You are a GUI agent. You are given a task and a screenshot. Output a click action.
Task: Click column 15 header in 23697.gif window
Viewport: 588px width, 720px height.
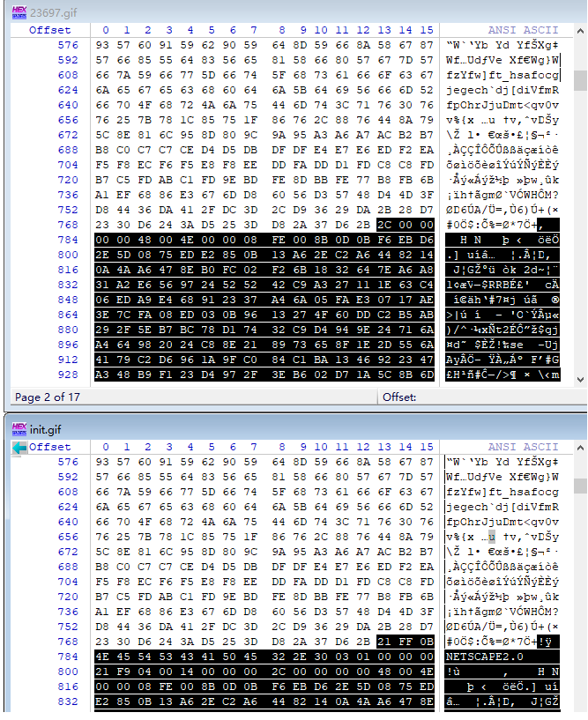(427, 30)
